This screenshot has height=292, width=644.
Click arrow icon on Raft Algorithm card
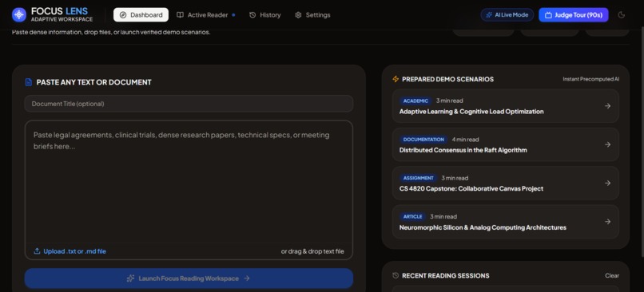(607, 144)
